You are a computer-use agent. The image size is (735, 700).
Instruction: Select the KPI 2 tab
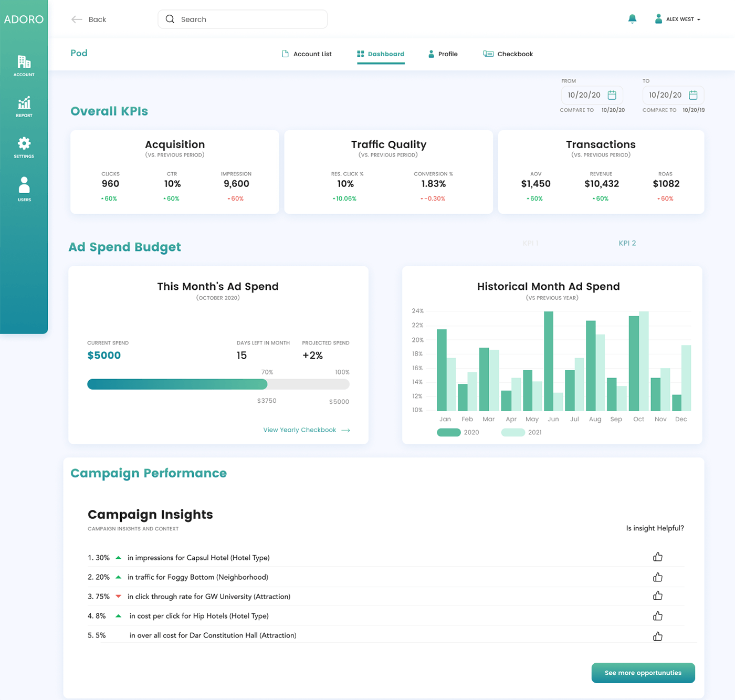coord(627,243)
